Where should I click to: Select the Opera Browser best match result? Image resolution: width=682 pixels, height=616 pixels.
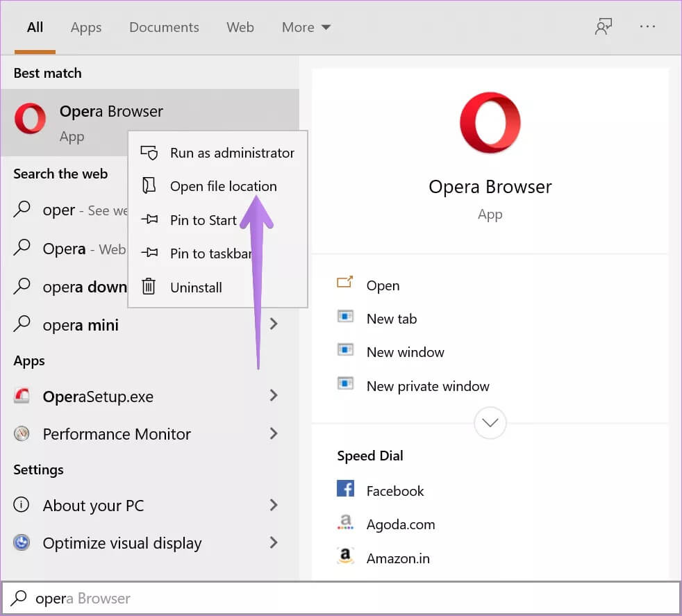click(x=149, y=122)
